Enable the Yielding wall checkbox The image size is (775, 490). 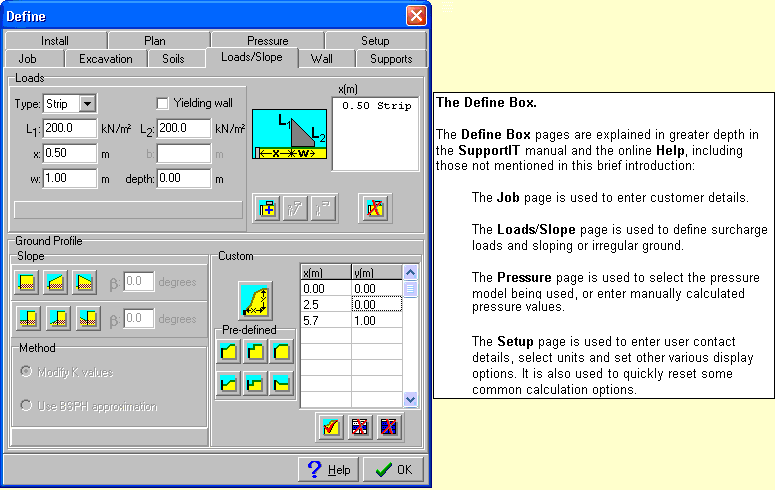[164, 103]
